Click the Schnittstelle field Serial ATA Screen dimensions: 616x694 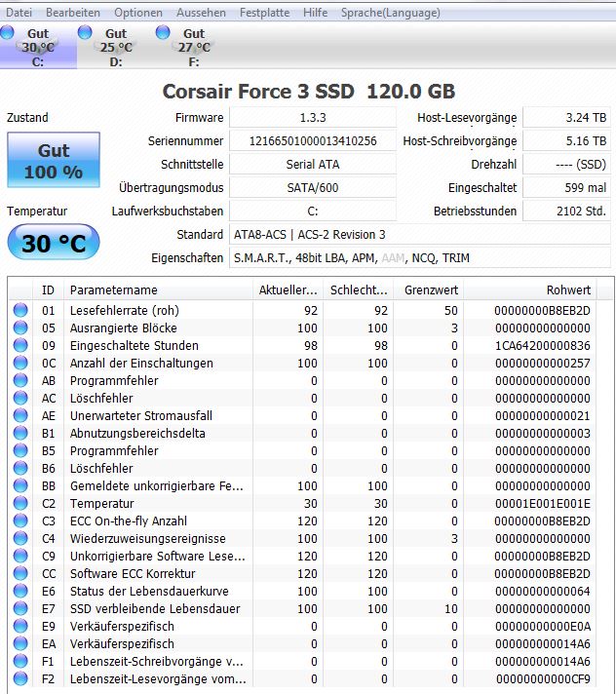(x=313, y=165)
